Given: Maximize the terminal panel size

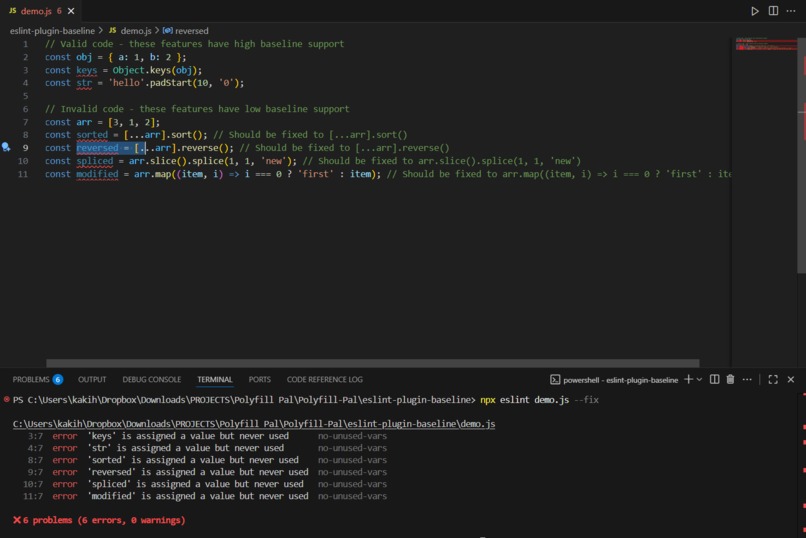Looking at the screenshot, I should point(773,379).
